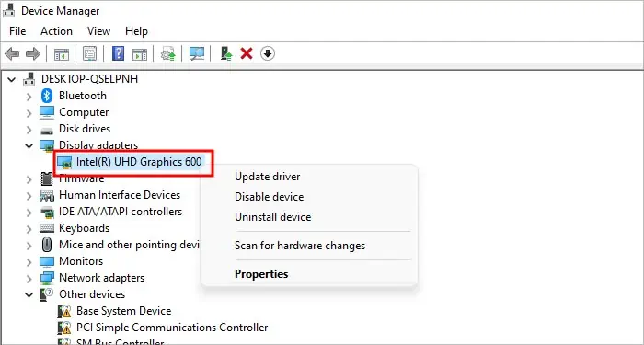Collapse the Other devices category
The image size is (644, 345).
click(29, 294)
